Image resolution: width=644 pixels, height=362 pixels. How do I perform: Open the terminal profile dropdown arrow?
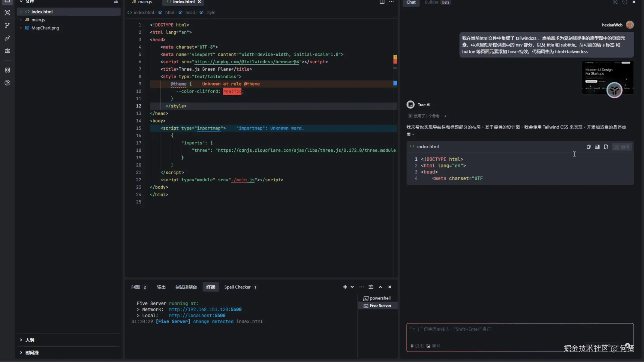(x=352, y=287)
